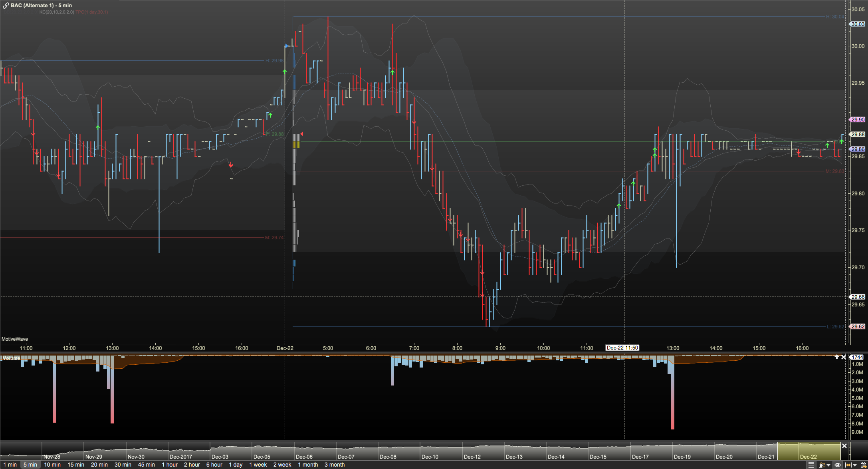Click the Volume panel label
Viewport: 868px width, 469px height.
point(11,358)
